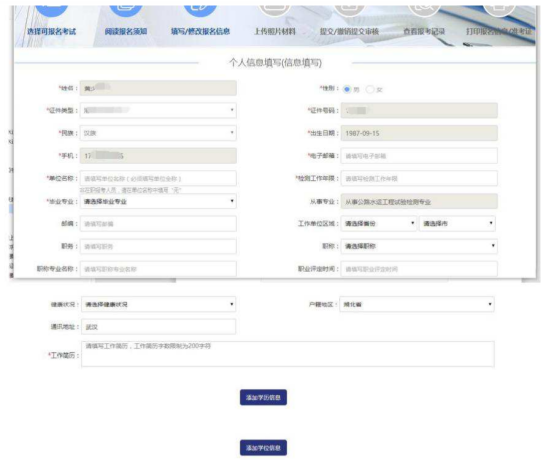554x461 pixels.
Task: Click the 添加学位信息 button
Action: coord(263,448)
